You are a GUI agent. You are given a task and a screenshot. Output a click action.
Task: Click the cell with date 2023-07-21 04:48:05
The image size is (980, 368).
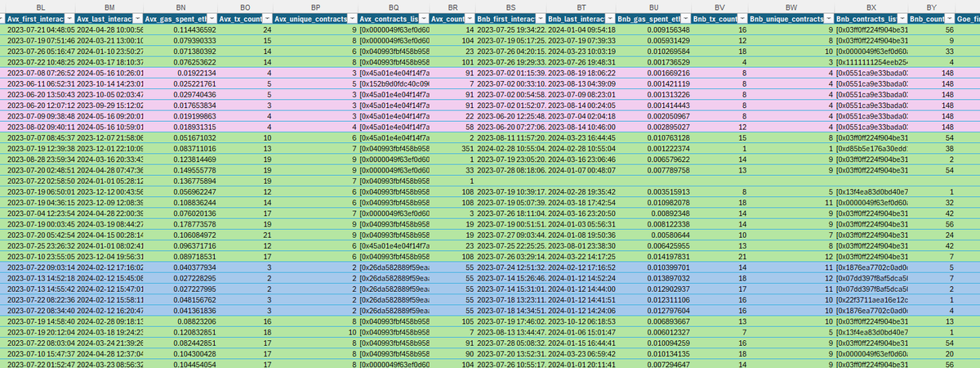(x=39, y=29)
